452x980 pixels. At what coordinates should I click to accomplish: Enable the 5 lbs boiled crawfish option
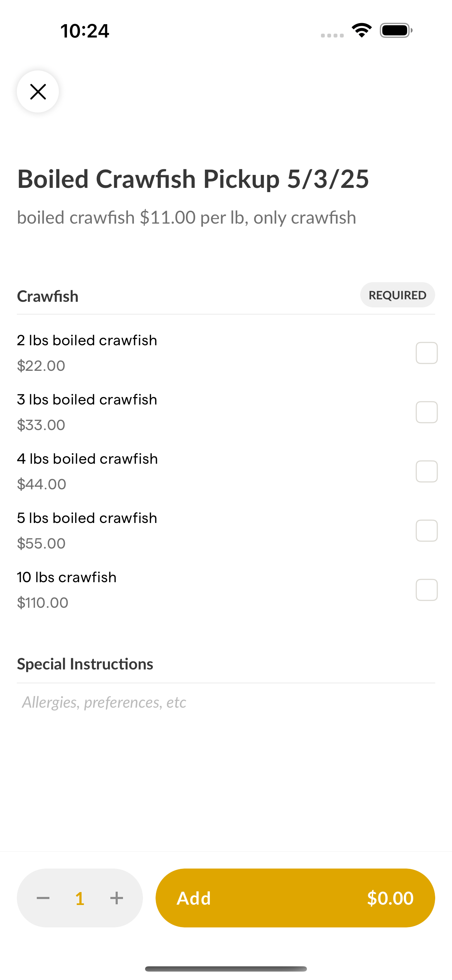tap(426, 531)
